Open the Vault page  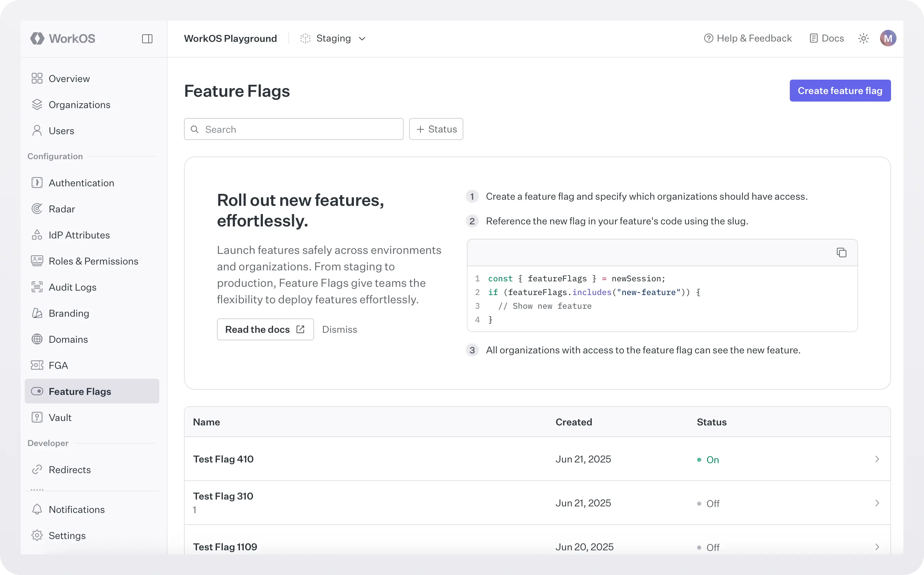[x=92, y=417]
